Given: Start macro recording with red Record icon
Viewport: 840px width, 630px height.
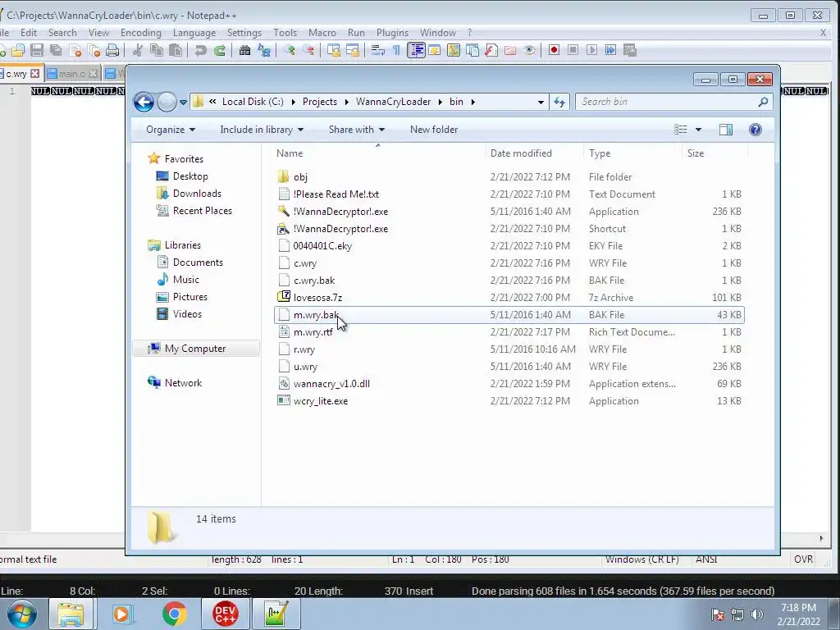Looking at the screenshot, I should pos(554,50).
